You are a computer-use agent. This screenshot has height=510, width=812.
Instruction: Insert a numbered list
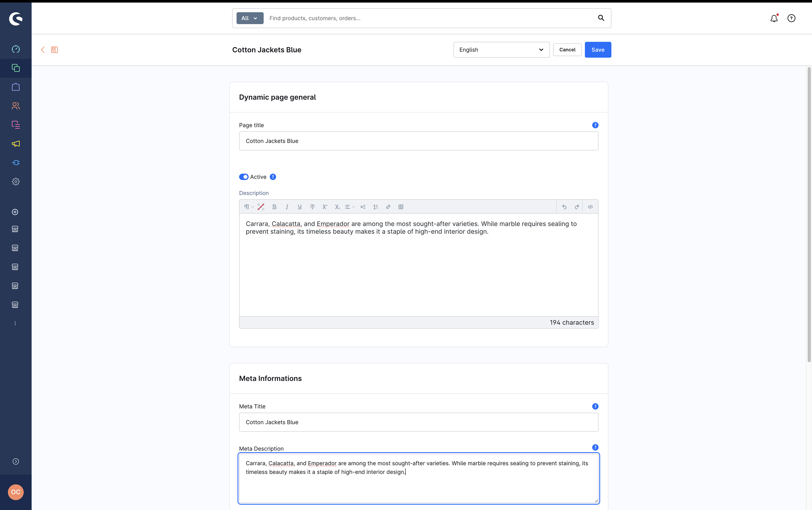(x=375, y=207)
